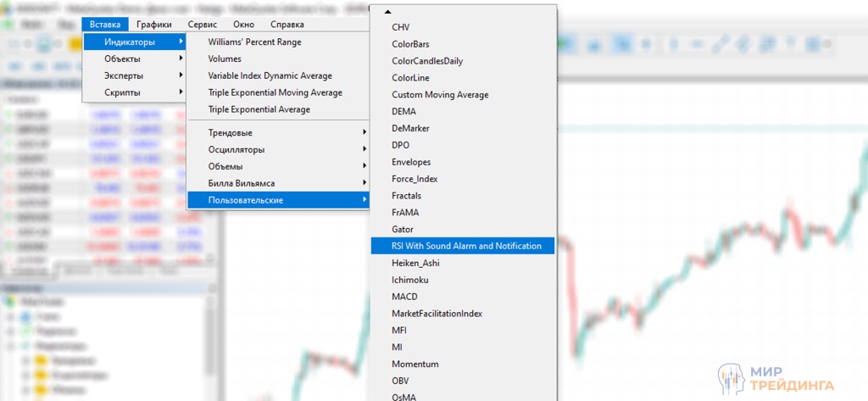
Task: Open the Окно menu
Action: (243, 25)
